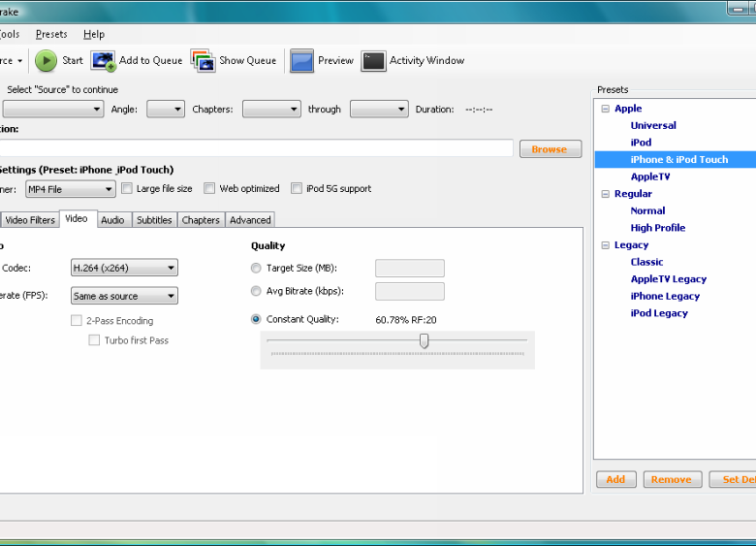Click the green Start encode icon
The width and height of the screenshot is (756, 546).
[46, 60]
